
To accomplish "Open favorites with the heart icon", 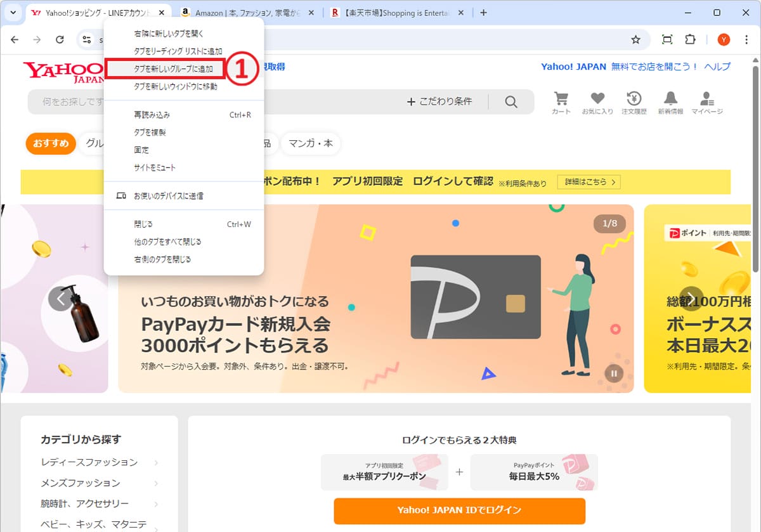I will tap(597, 101).
